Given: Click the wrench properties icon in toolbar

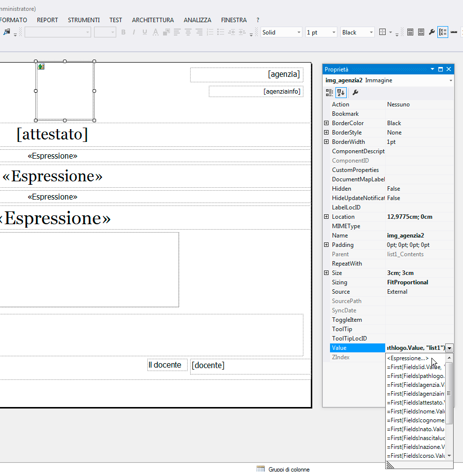Looking at the screenshot, I should click(x=432, y=32).
